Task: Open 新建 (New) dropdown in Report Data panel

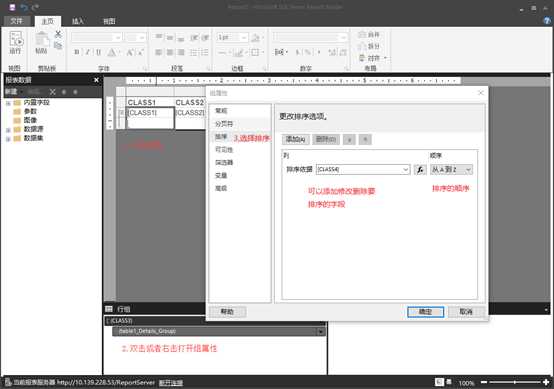Action: click(x=14, y=92)
